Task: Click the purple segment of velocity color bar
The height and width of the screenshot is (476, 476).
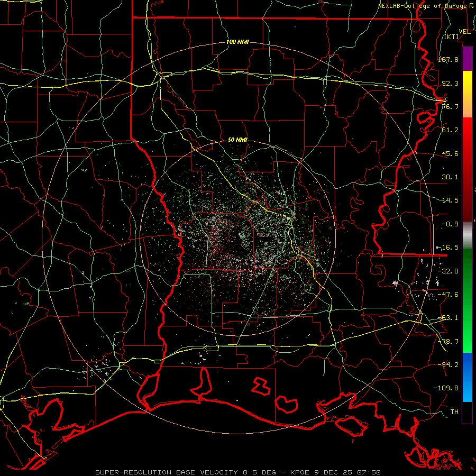Action: pos(467,59)
